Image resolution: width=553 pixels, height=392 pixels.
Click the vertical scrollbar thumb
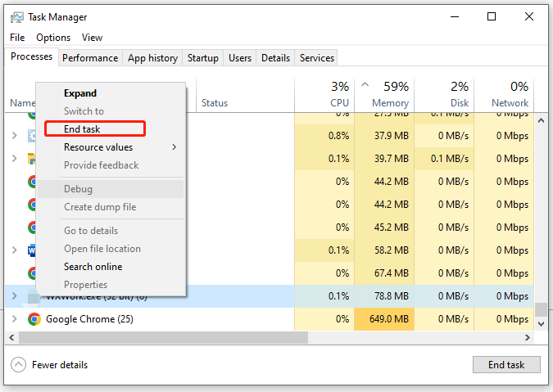click(x=541, y=309)
